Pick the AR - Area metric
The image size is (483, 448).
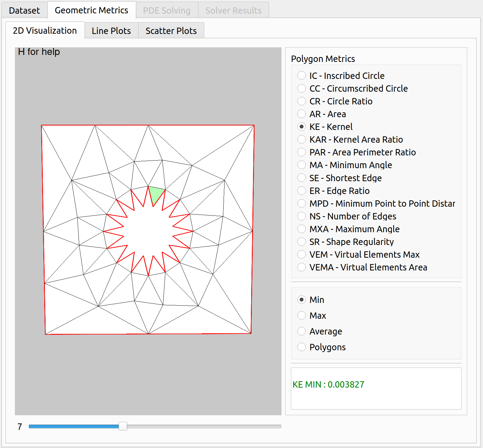click(x=302, y=114)
